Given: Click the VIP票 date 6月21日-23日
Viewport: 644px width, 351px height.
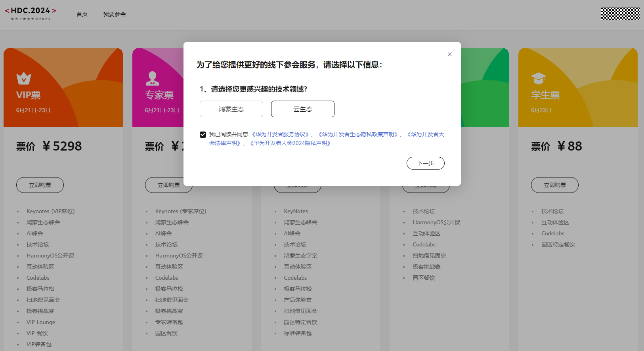Looking at the screenshot, I should 33,110.
